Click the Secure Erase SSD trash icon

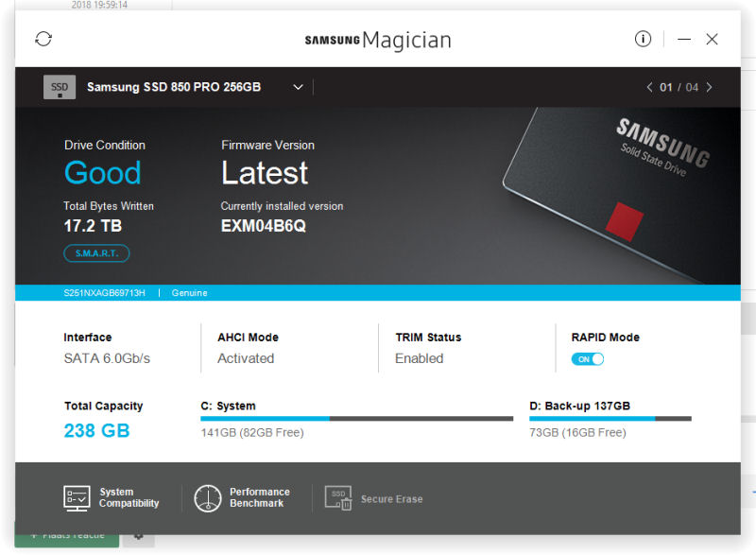[338, 498]
